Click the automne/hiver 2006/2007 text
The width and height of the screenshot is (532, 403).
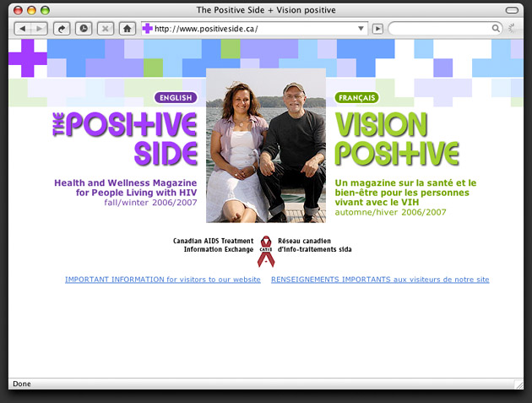point(390,213)
